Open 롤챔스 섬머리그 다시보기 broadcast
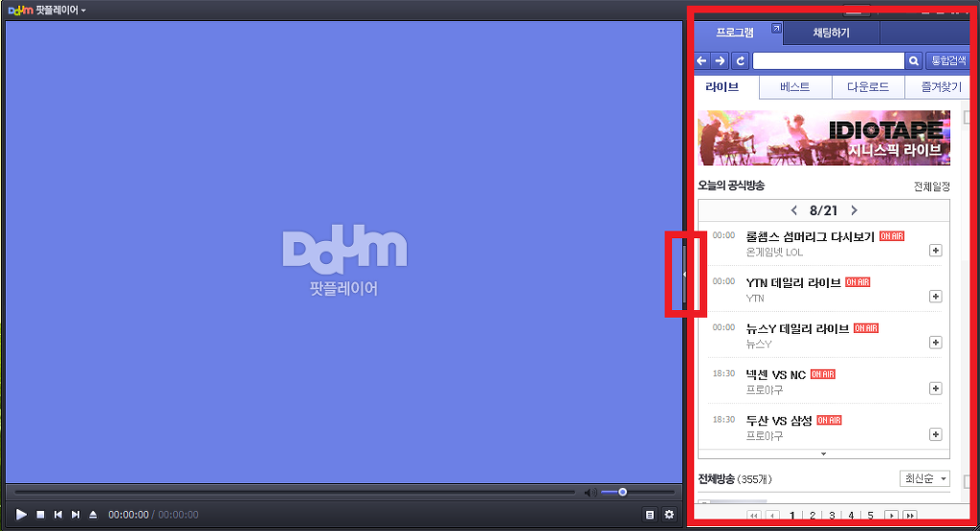The height and width of the screenshot is (531, 980). pyautogui.click(x=810, y=236)
